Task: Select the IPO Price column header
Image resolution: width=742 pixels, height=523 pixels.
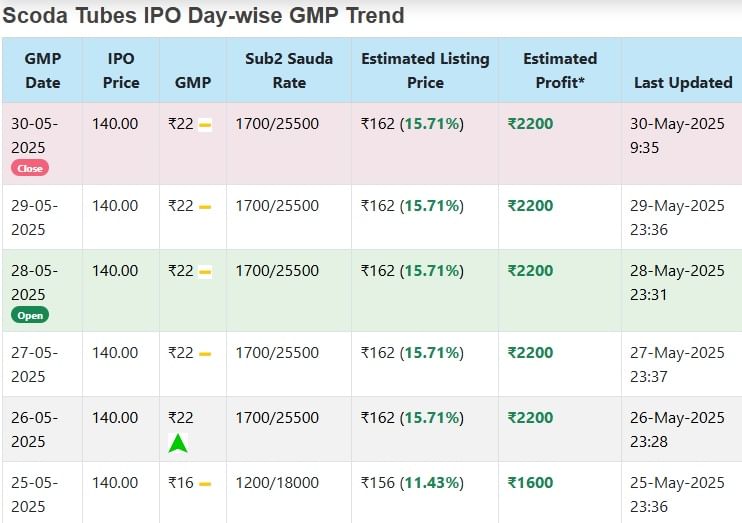Action: tap(121, 71)
